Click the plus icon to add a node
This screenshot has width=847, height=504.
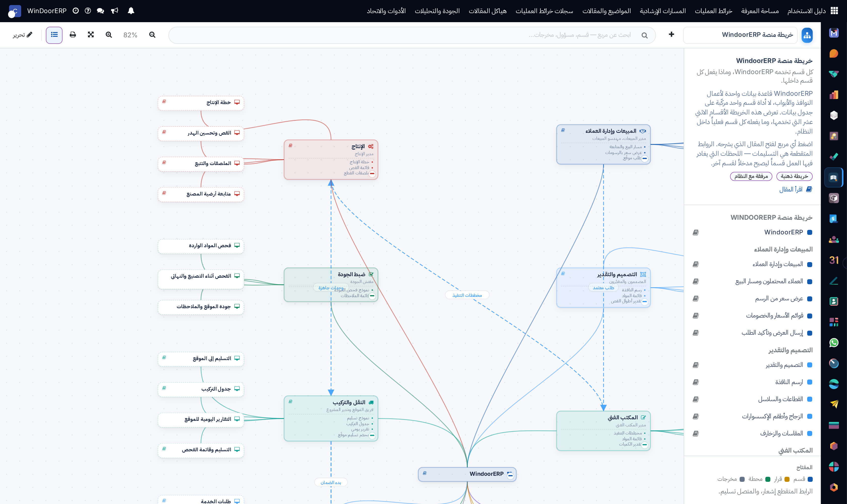pyautogui.click(x=671, y=34)
